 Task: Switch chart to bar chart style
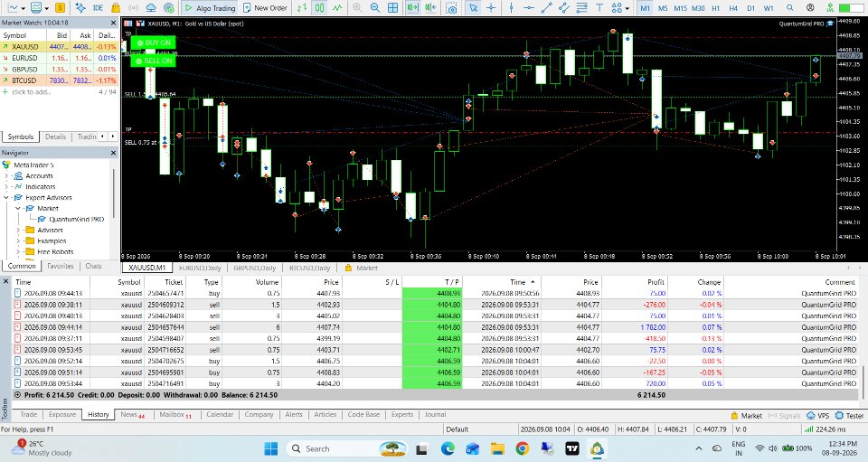[x=302, y=8]
